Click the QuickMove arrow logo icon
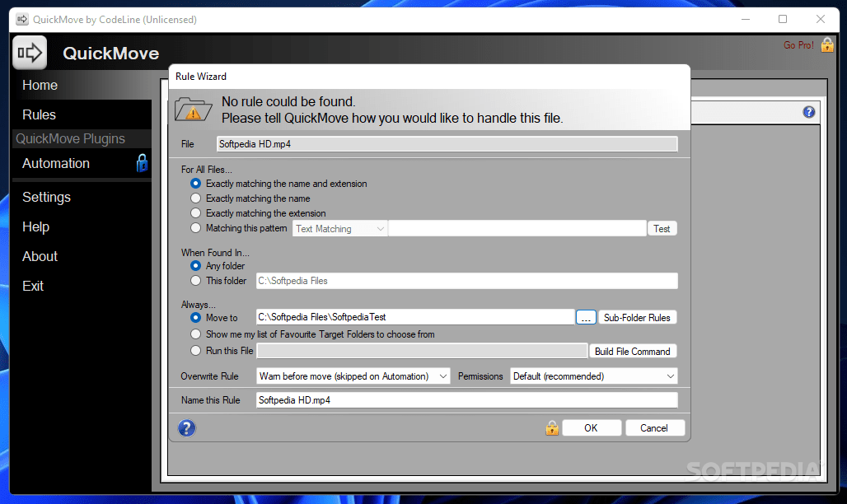This screenshot has width=847, height=504. tap(30, 53)
